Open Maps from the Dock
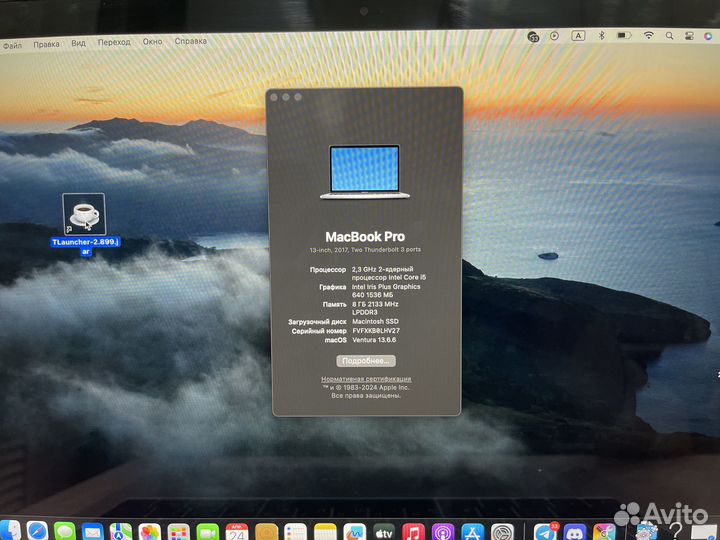Viewport: 720px width, 540px height. point(121,532)
